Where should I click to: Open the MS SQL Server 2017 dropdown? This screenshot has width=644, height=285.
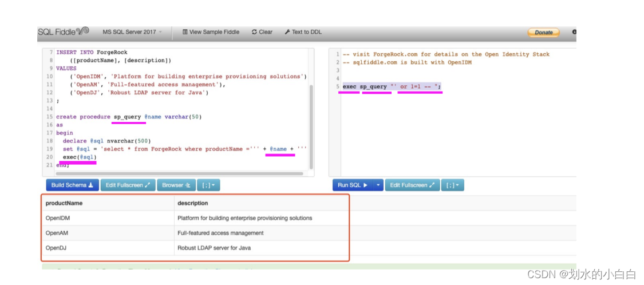[x=132, y=32]
